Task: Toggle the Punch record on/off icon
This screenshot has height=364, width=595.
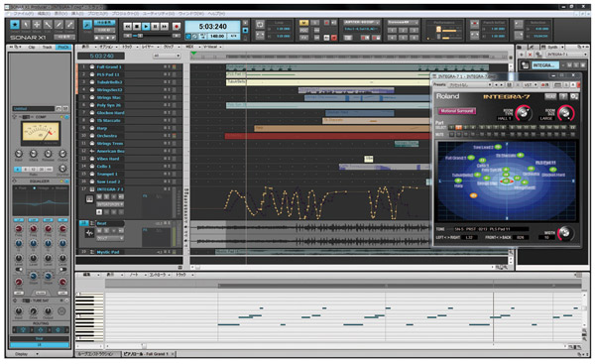Action: [x=475, y=24]
